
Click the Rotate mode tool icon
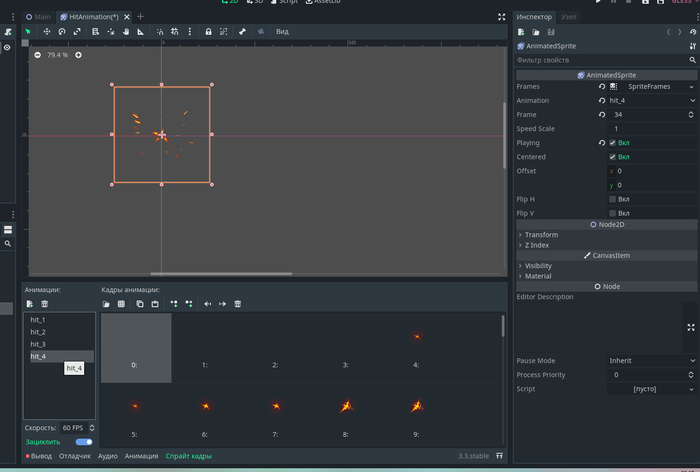62,32
